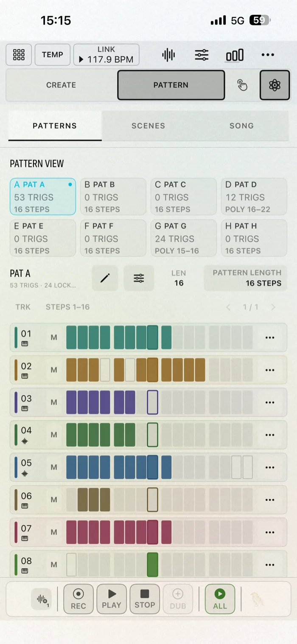The image size is (297, 644).
Task: Open the grid menu icon
Action: pos(19,55)
